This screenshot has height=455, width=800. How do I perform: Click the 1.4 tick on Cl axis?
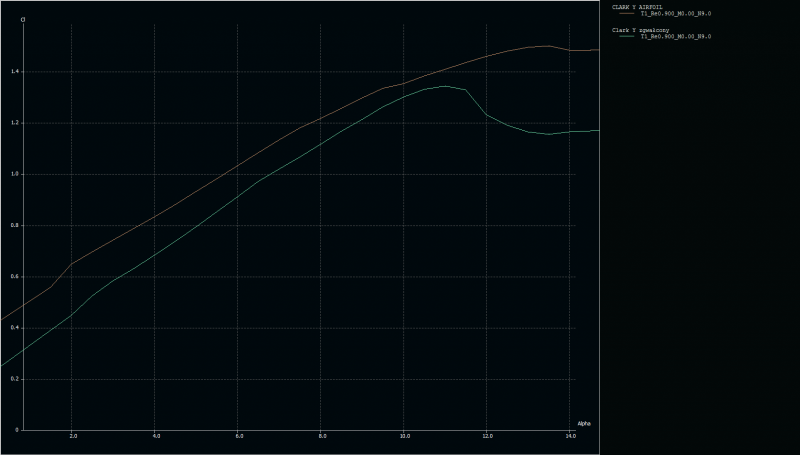(14, 72)
